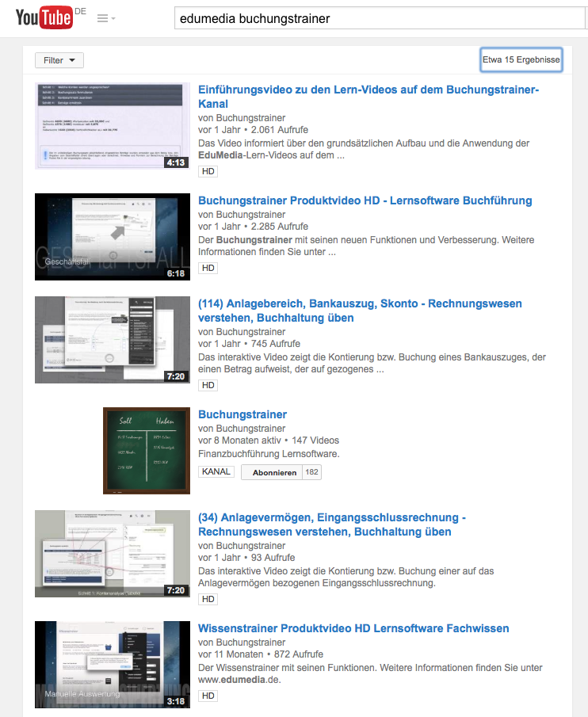Click the HD badge of the Einführungsvideo result
This screenshot has height=717, width=588.
click(208, 171)
